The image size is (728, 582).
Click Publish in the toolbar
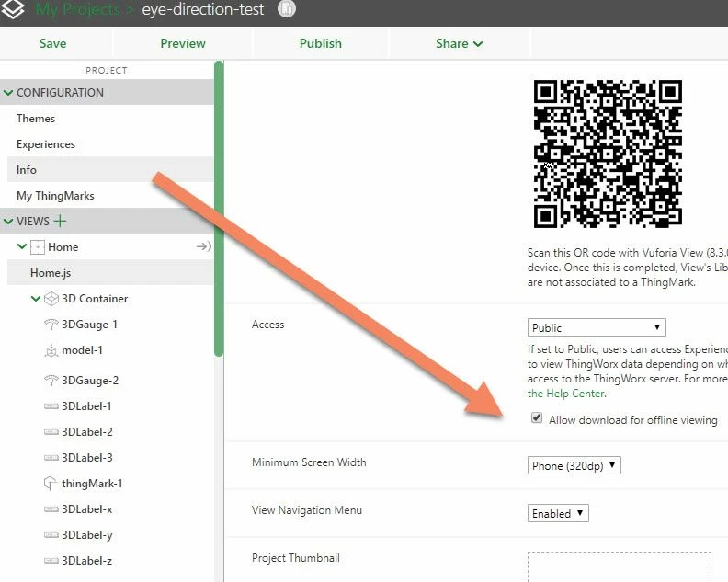[x=321, y=43]
